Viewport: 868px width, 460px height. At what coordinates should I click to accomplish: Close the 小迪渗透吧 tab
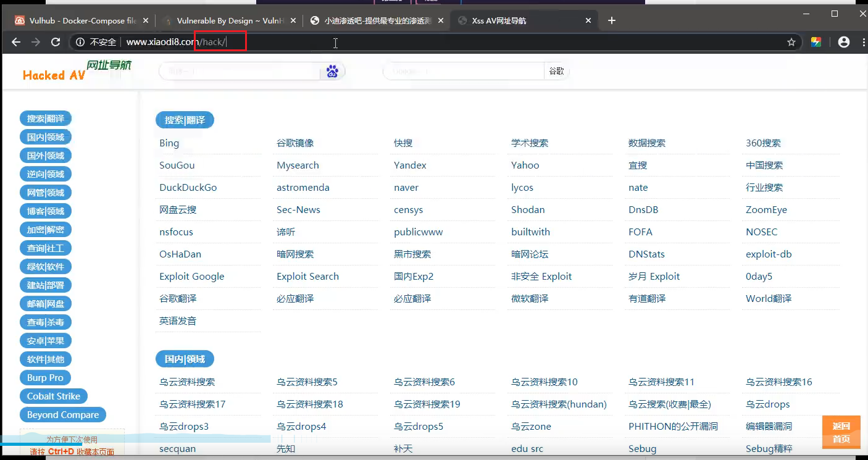[x=441, y=20]
